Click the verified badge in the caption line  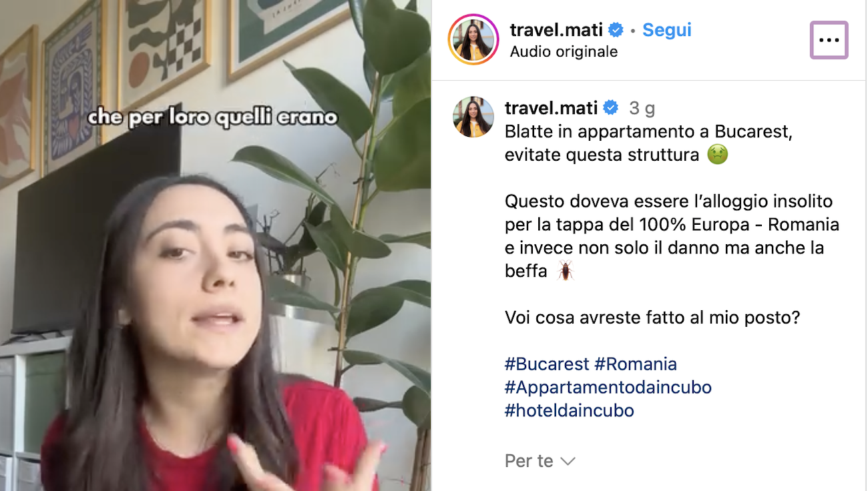pyautogui.click(x=611, y=108)
